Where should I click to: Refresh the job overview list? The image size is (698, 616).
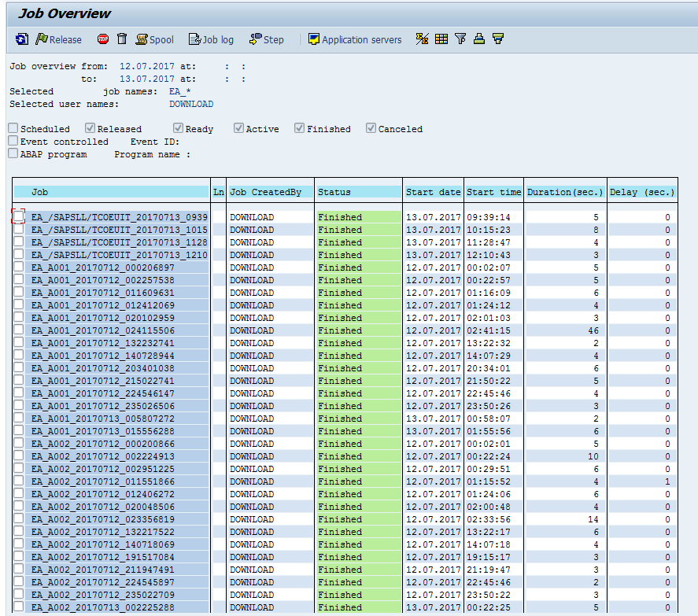coord(22,39)
